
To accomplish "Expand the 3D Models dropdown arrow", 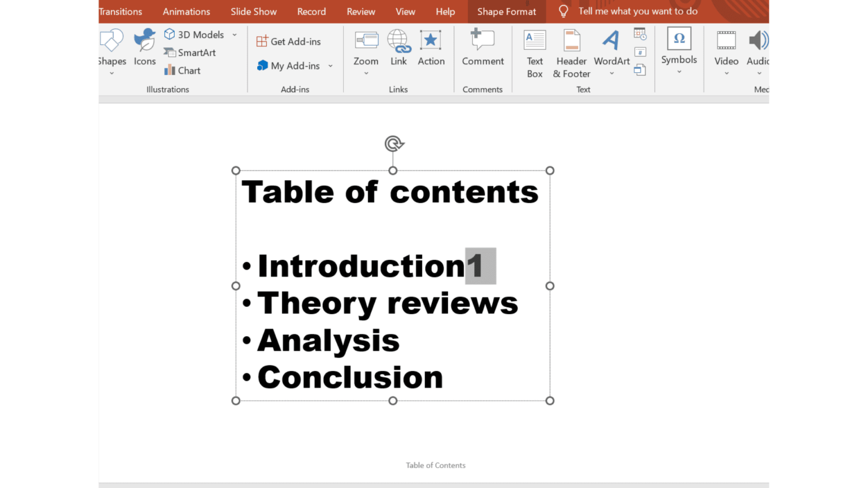I will (235, 35).
